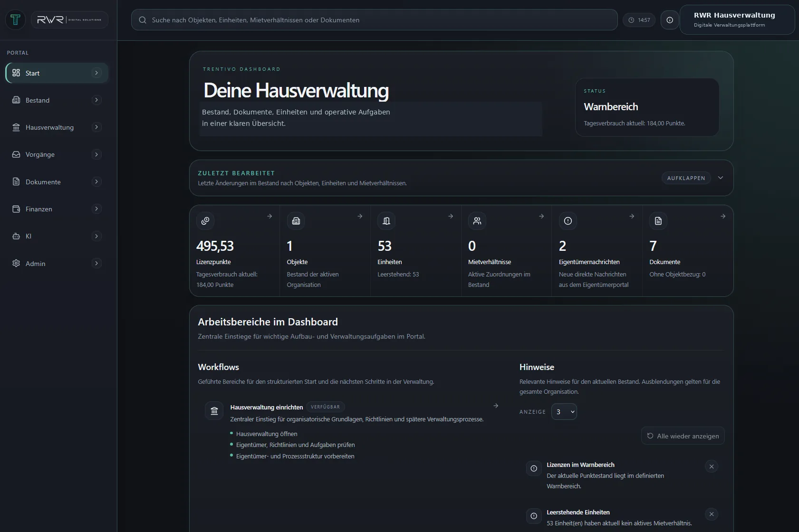Click the Mietverhältnisse people icon
This screenshot has height=532, width=799.
click(x=477, y=221)
